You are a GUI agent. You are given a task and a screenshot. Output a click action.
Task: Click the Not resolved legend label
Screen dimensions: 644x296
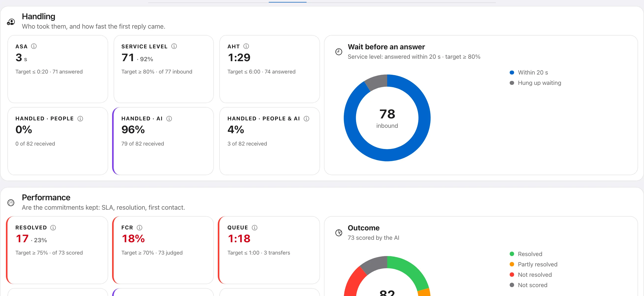tap(535, 275)
